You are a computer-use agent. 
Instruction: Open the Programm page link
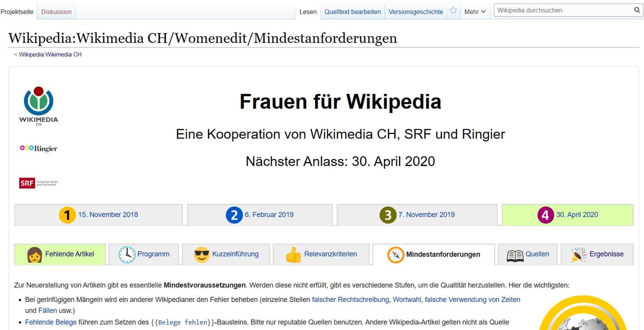pyautogui.click(x=153, y=254)
